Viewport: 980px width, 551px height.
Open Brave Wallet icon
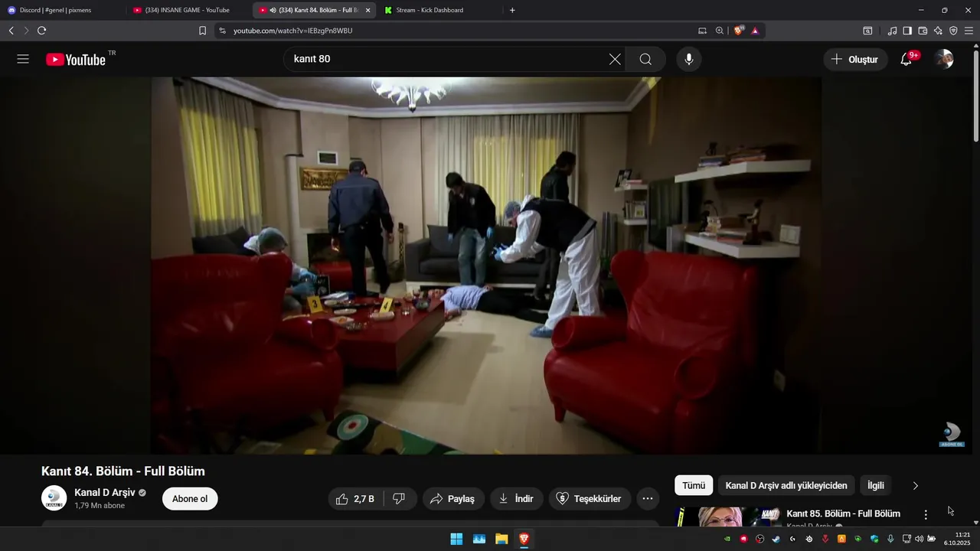[x=923, y=31]
